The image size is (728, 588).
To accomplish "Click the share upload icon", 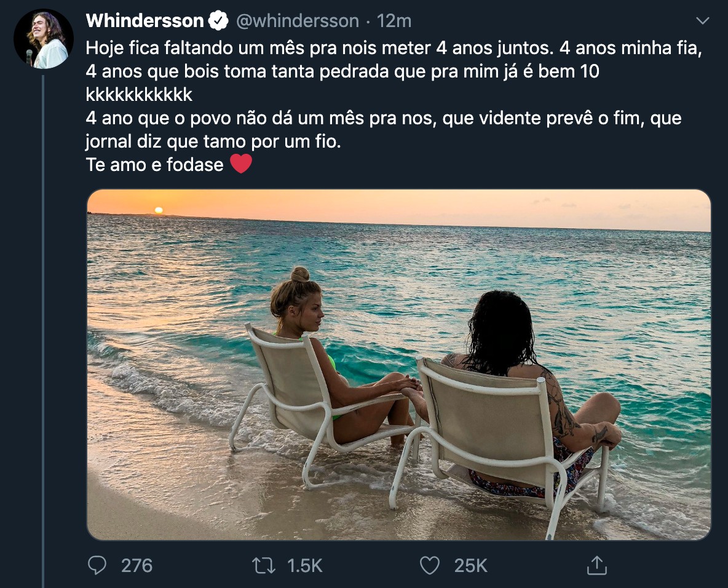I will [596, 565].
